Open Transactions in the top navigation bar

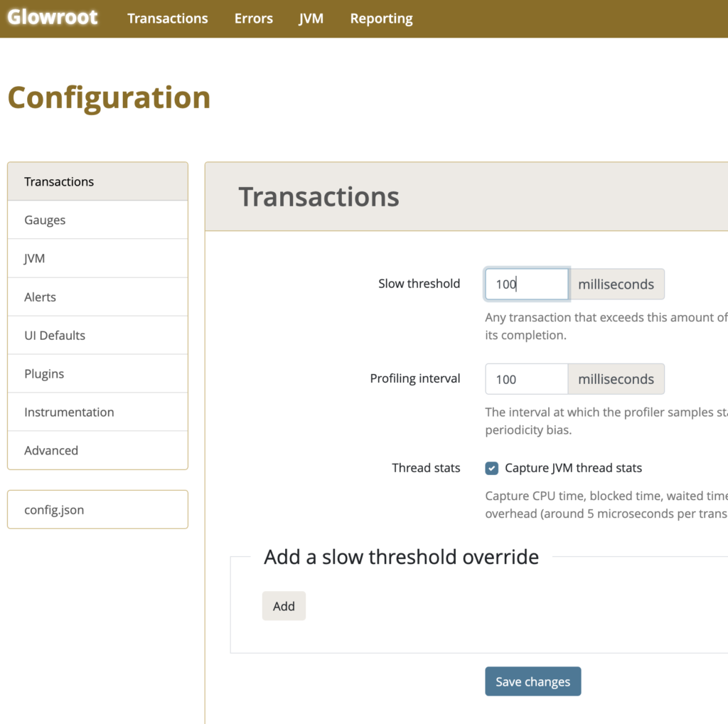click(168, 18)
